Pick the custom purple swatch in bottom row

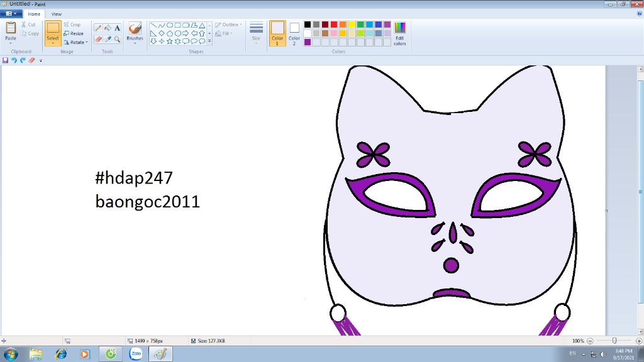(x=307, y=42)
